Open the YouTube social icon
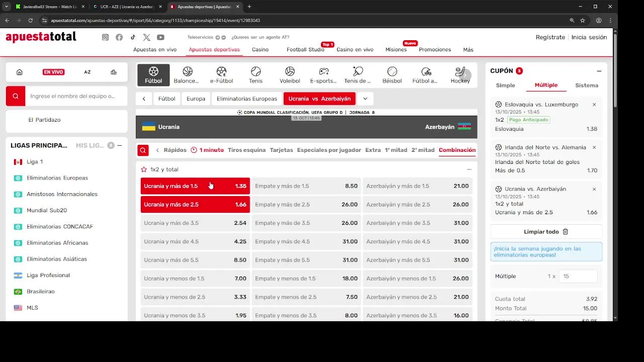The width and height of the screenshot is (644, 362). [x=160, y=37]
